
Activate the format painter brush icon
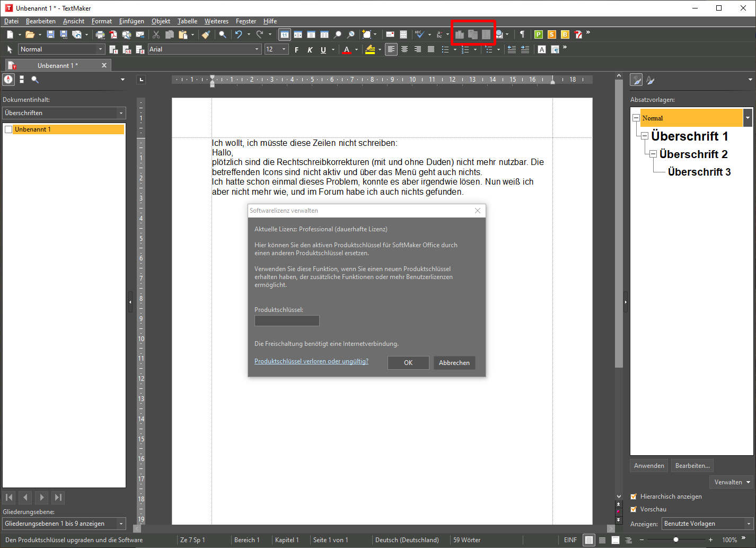(206, 34)
